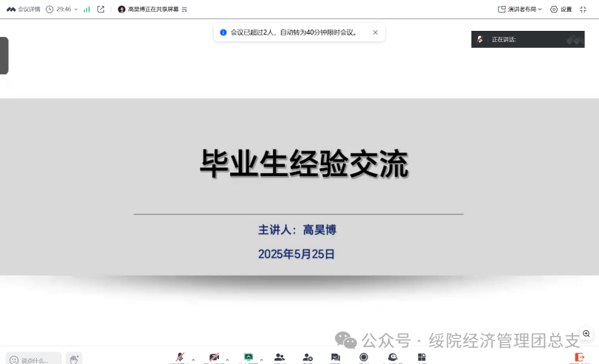Open 设置 settings
Viewport: 599px width, 364px height.
click(x=561, y=10)
